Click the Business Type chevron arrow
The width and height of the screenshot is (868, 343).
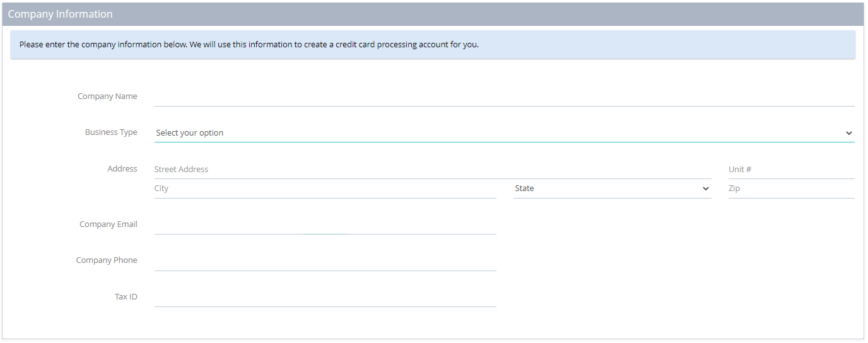[x=848, y=133]
